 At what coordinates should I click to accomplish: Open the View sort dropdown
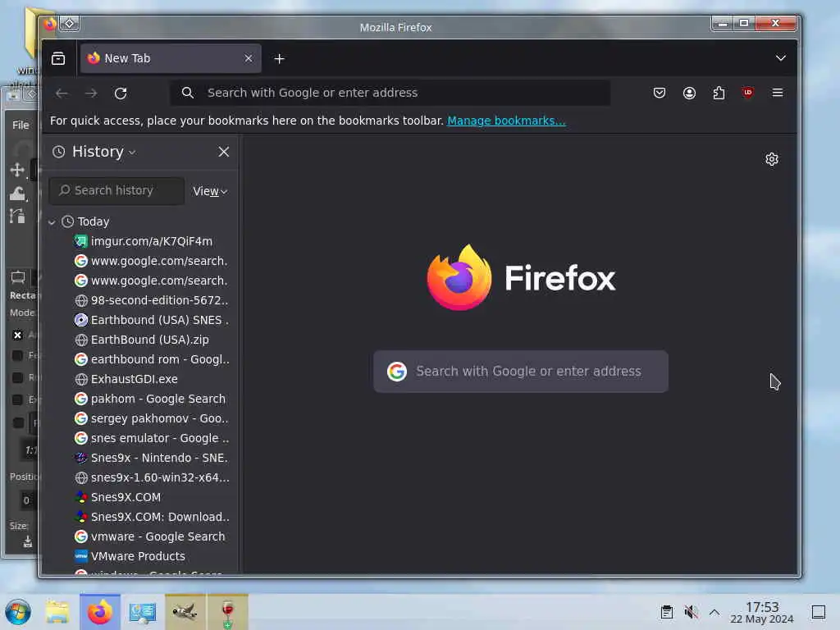click(x=210, y=191)
